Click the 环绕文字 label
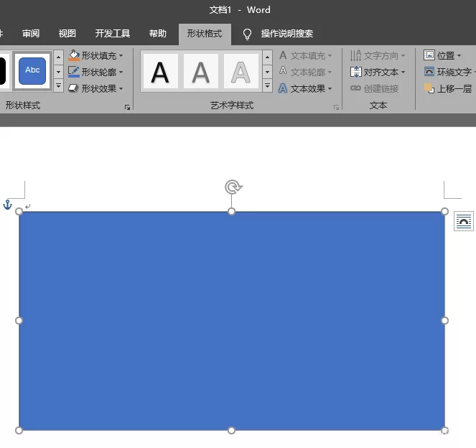Image resolution: width=476 pixels, height=448 pixels. [454, 72]
